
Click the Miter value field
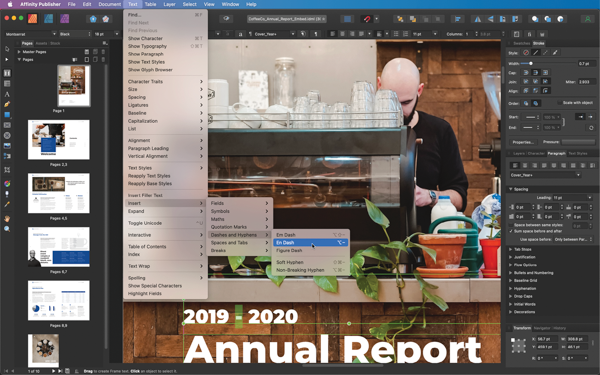587,82
